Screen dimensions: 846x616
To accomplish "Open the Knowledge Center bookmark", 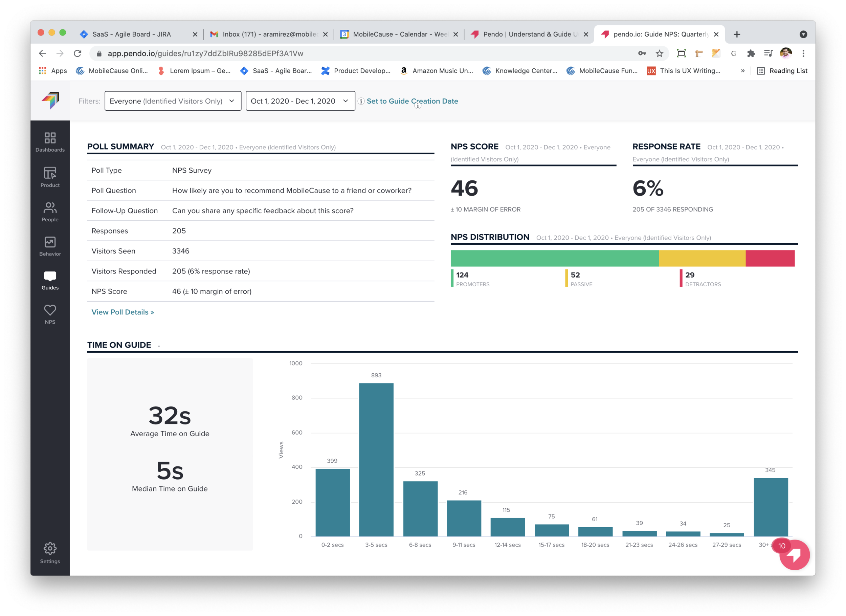I will click(x=520, y=70).
